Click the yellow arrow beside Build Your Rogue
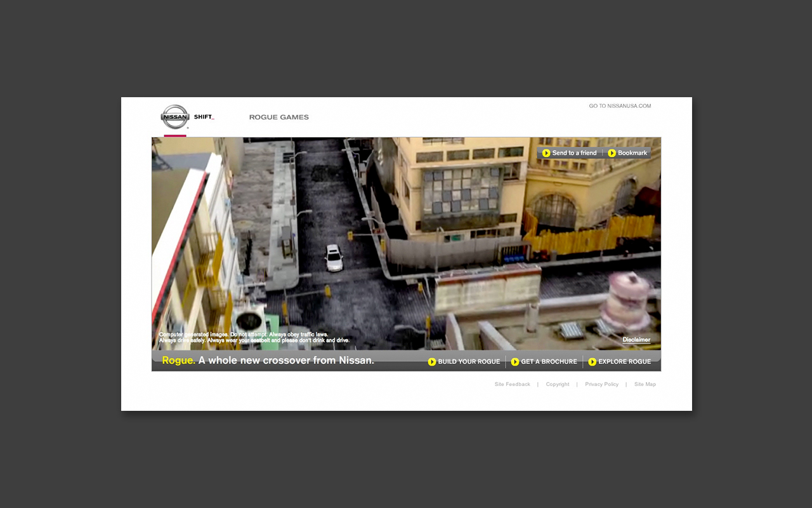812x508 pixels. tap(432, 362)
